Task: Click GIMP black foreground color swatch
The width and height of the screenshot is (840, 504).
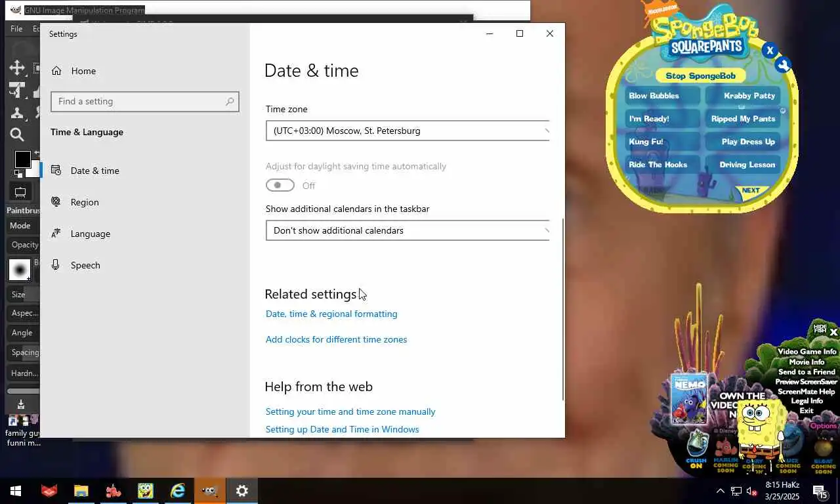Action: click(x=23, y=159)
